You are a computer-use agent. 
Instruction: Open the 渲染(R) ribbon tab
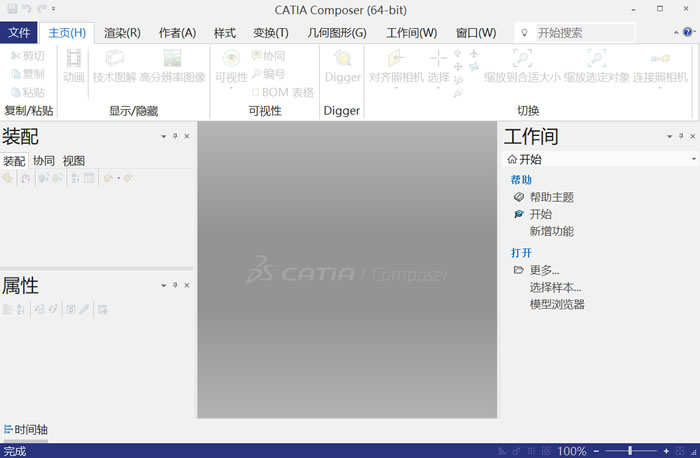122,33
